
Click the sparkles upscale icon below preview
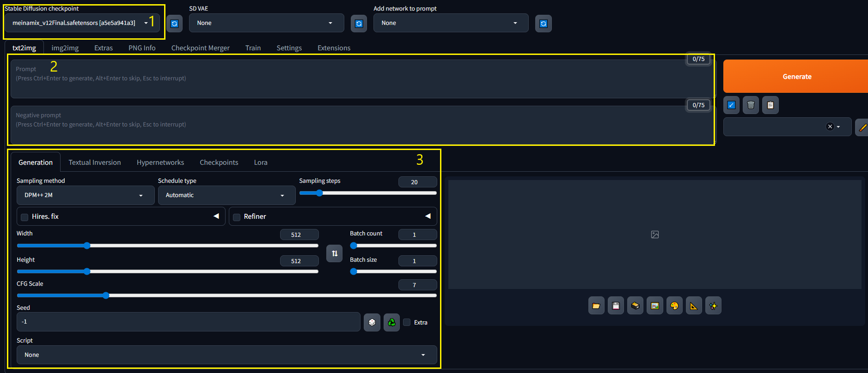click(x=713, y=306)
